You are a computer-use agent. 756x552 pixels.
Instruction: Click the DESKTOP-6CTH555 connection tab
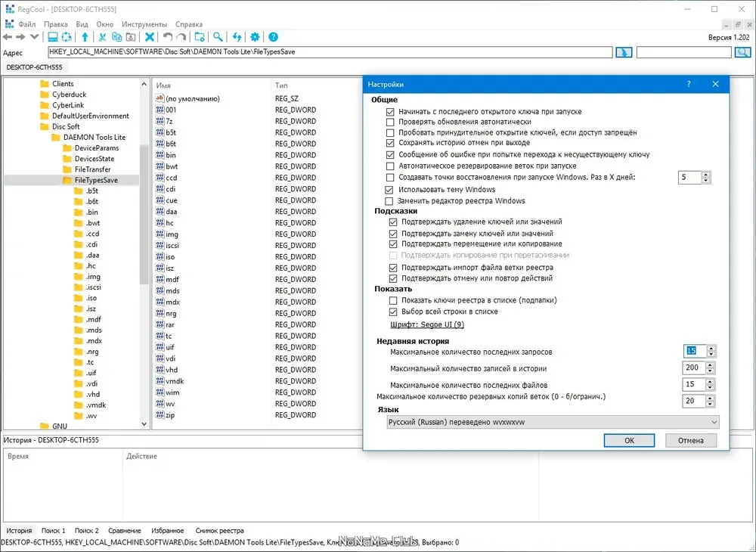click(x=34, y=67)
